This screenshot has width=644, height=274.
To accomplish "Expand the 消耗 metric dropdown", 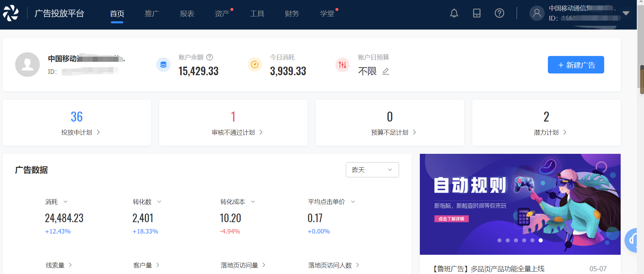I will [66, 202].
